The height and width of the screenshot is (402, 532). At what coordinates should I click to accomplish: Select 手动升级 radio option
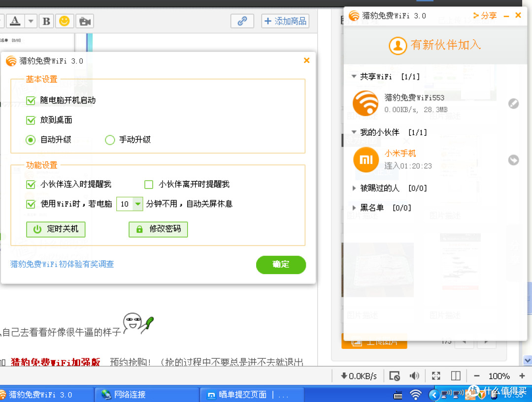(x=110, y=140)
